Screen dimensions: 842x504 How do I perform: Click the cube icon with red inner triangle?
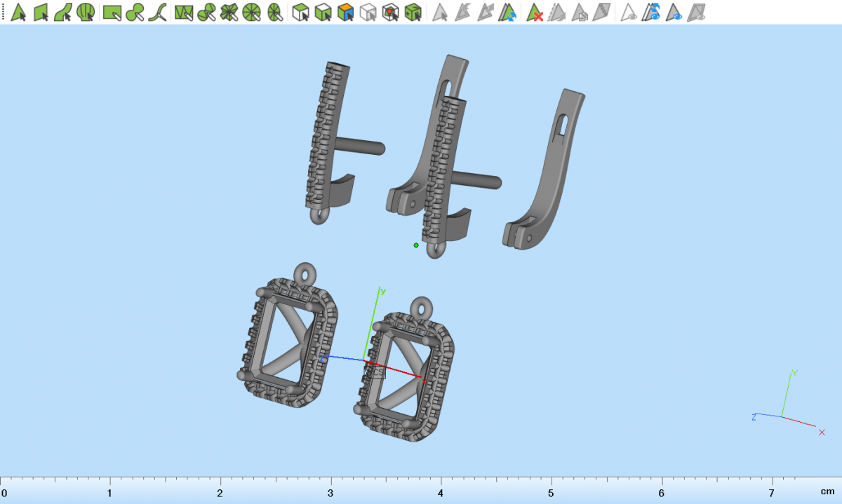click(391, 12)
